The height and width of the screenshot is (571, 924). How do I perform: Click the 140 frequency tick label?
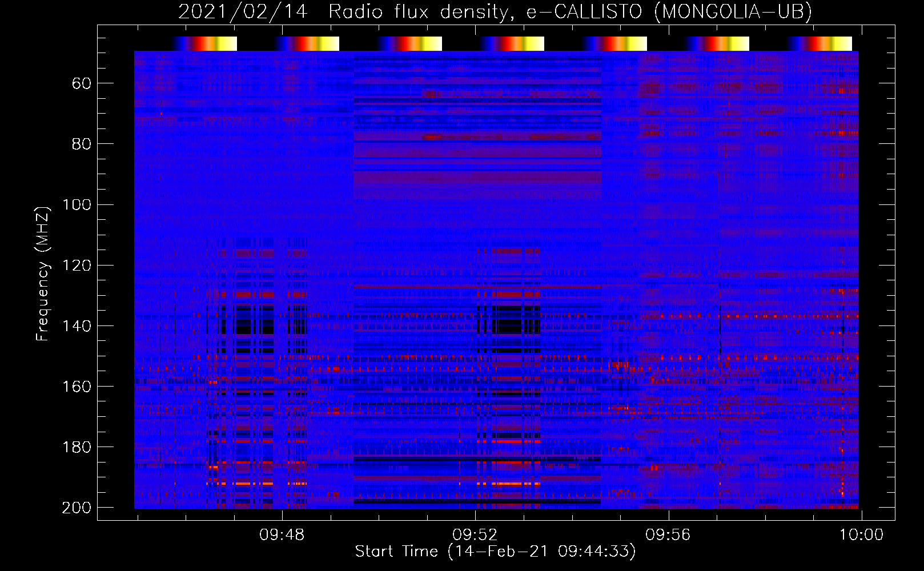click(77, 326)
